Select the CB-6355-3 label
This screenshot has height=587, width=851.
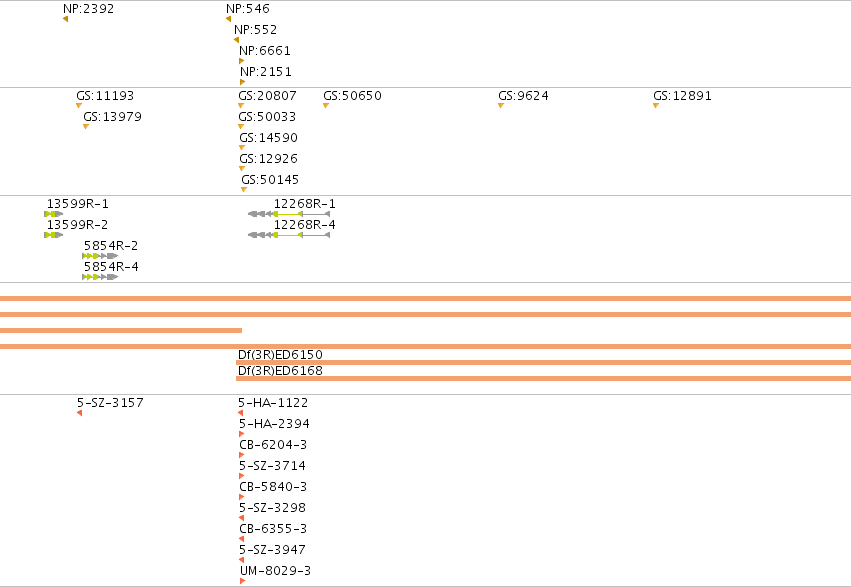[273, 529]
